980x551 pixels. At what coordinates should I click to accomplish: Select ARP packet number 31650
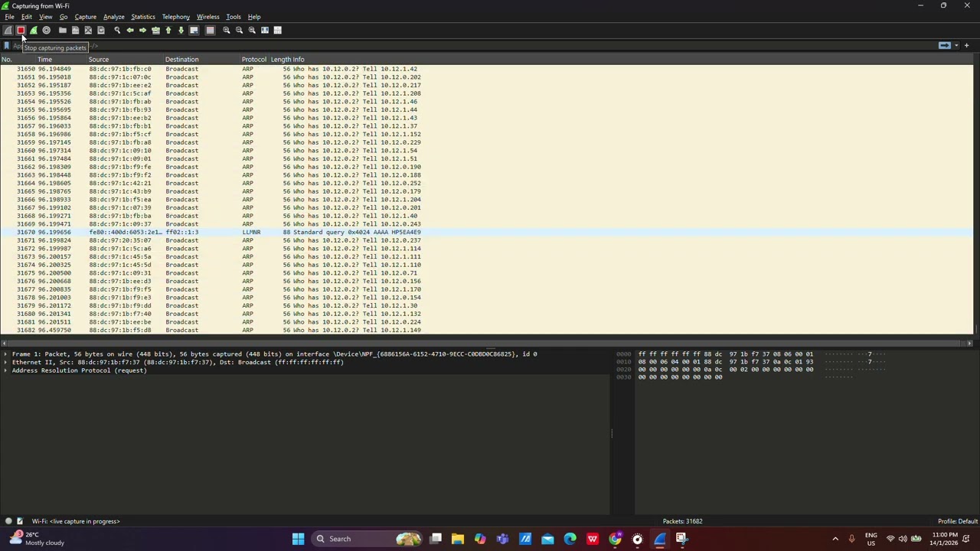(487, 69)
